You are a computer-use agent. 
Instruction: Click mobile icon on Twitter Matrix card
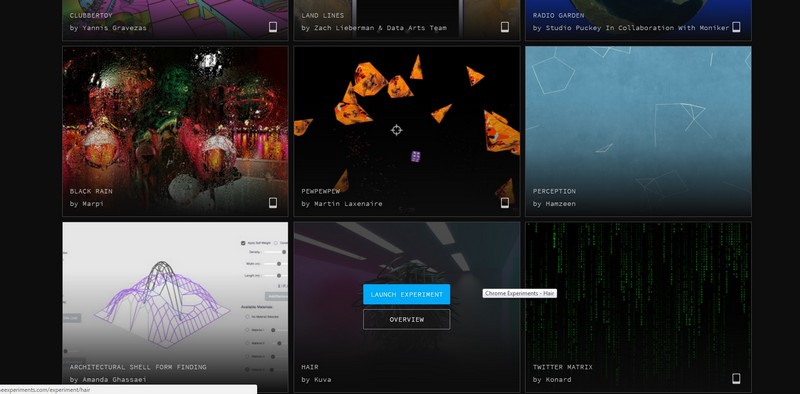point(736,378)
